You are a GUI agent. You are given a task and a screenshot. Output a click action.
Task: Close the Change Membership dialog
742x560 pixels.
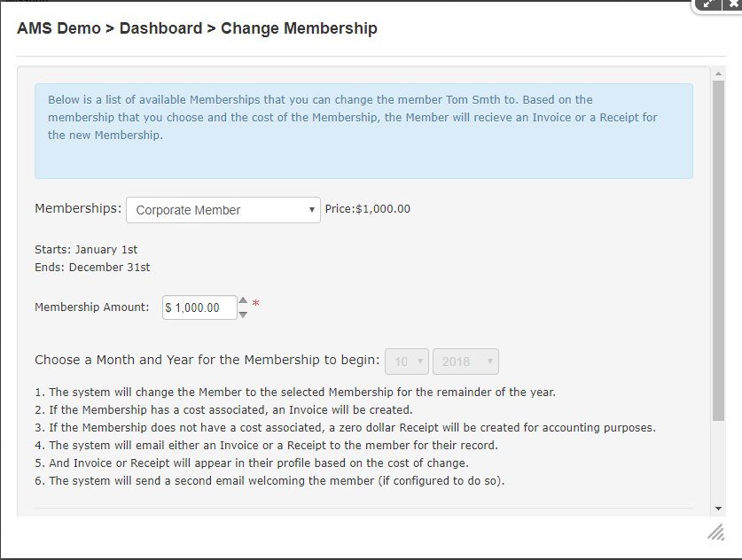[732, 4]
